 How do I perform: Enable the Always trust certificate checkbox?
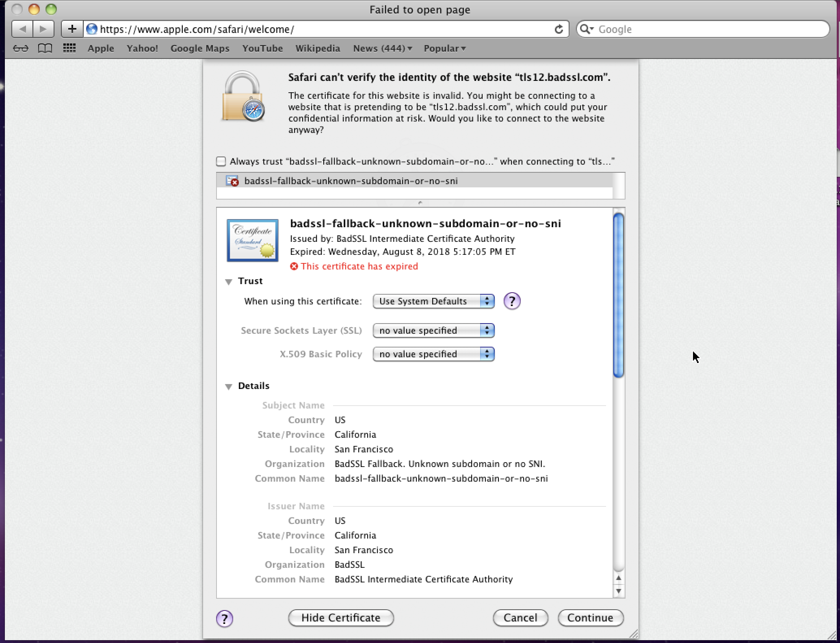(221, 161)
